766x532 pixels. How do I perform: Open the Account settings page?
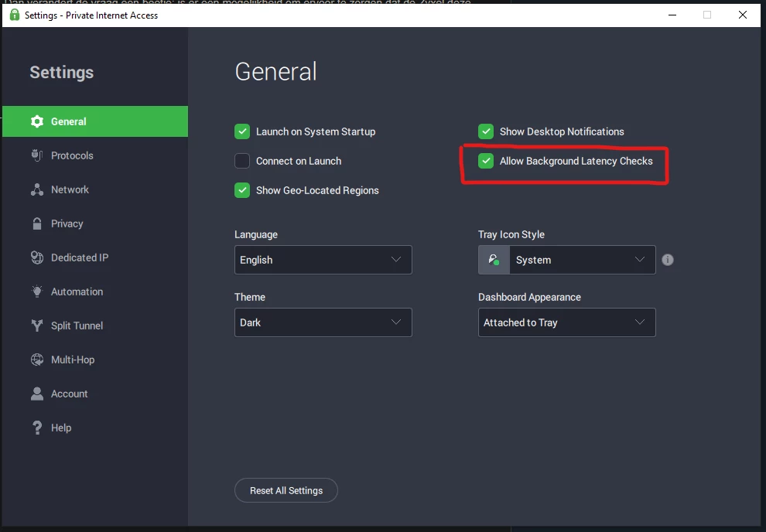(95, 394)
